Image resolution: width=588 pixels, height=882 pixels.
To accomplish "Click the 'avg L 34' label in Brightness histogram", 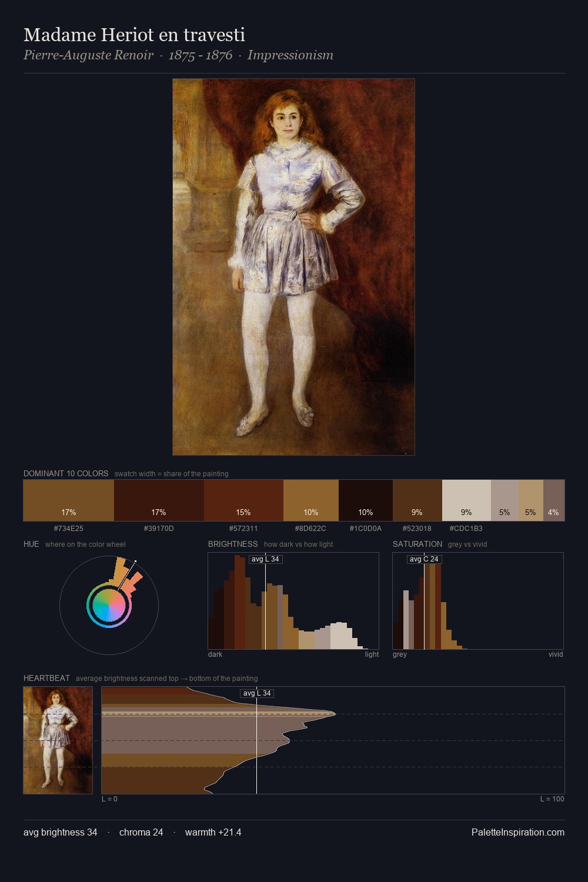I will pyautogui.click(x=265, y=559).
